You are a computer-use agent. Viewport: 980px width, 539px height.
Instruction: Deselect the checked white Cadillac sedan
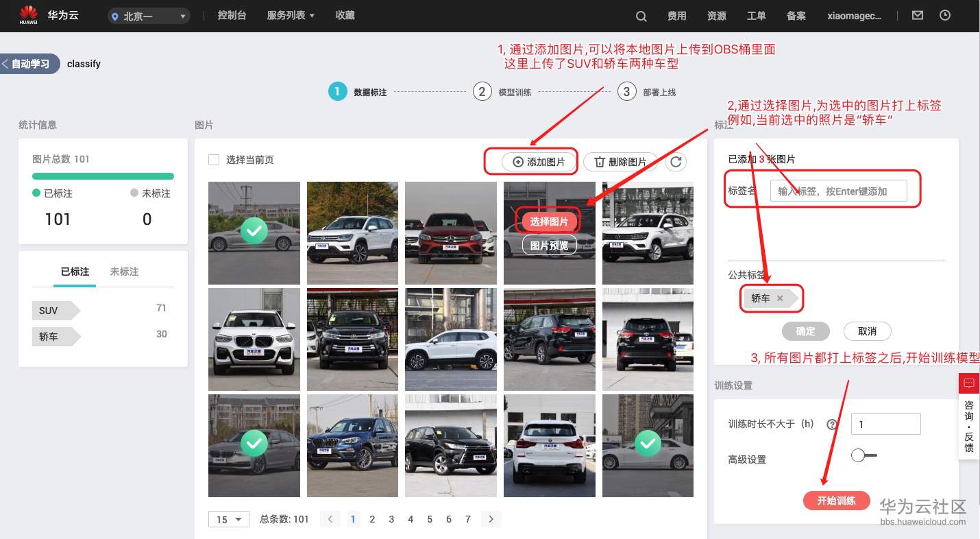648,444
